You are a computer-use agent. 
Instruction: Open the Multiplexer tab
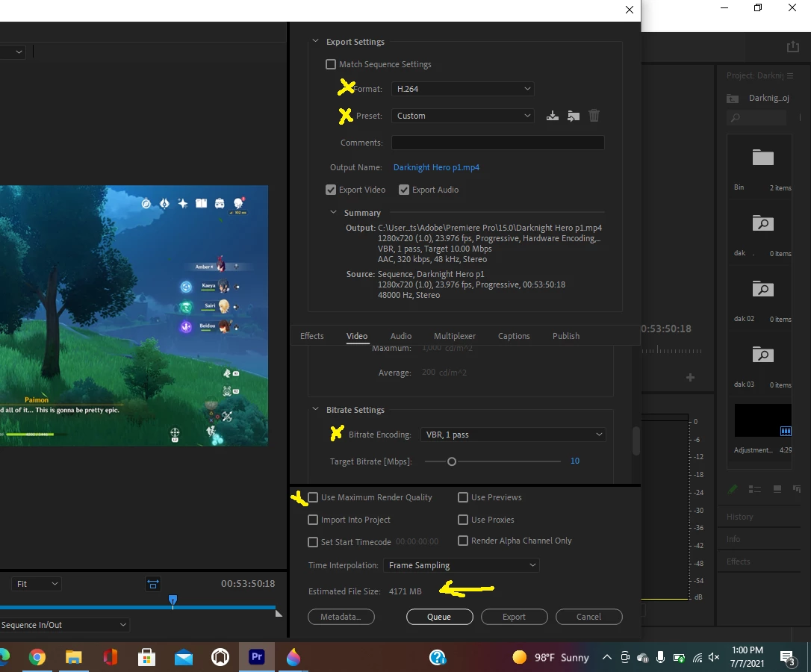(x=455, y=336)
